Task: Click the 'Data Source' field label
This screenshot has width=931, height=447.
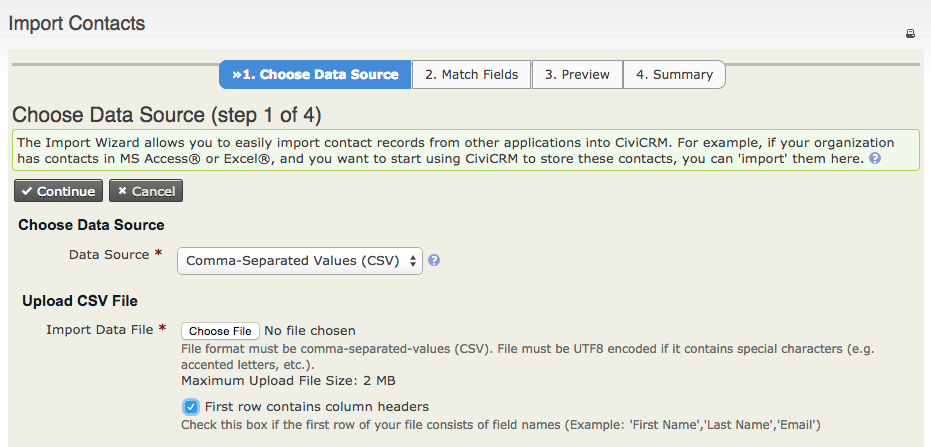Action: (108, 255)
